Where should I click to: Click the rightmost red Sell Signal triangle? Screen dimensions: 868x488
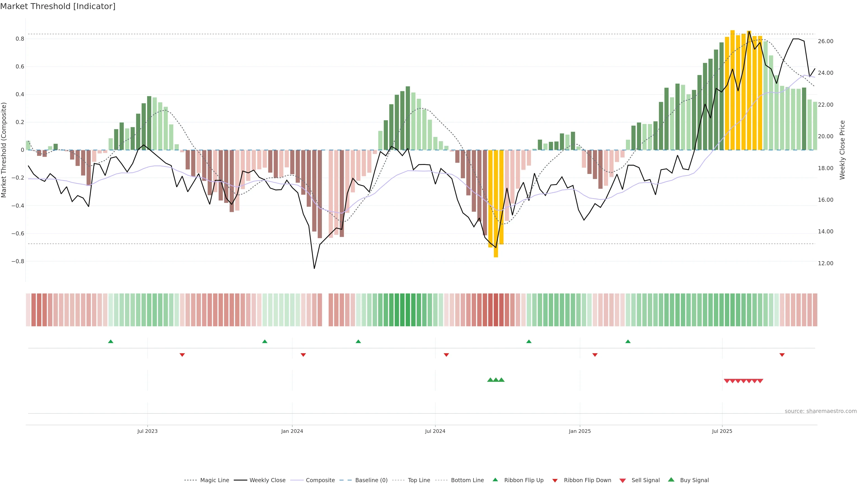(760, 381)
